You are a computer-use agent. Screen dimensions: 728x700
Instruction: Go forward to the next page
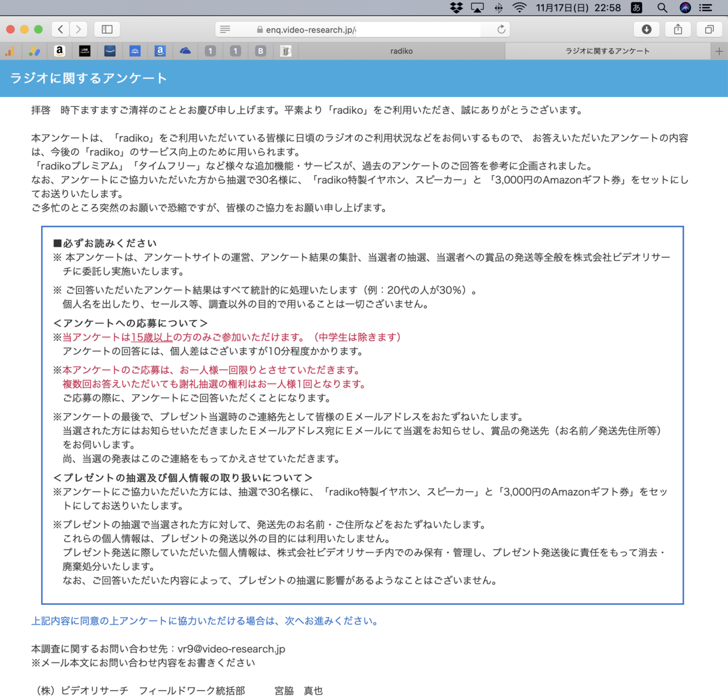tap(78, 29)
